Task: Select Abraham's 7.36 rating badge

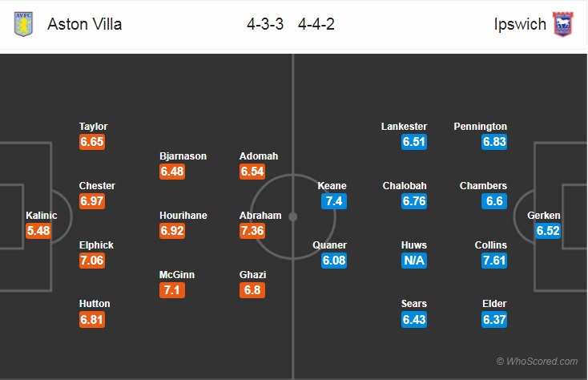Action: pyautogui.click(x=252, y=231)
